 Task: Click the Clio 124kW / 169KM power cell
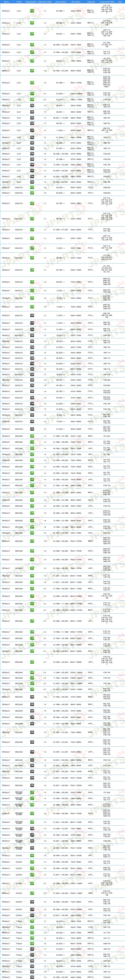(x=76, y=94)
